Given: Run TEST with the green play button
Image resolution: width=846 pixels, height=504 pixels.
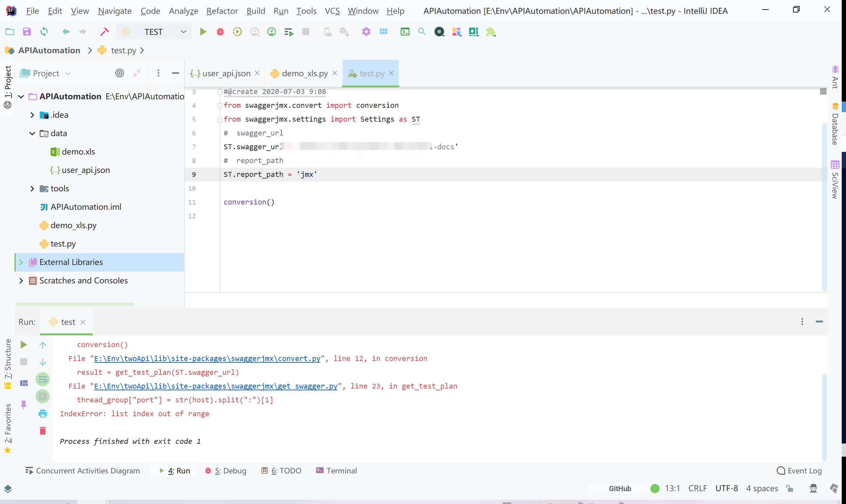Looking at the screenshot, I should [x=203, y=32].
